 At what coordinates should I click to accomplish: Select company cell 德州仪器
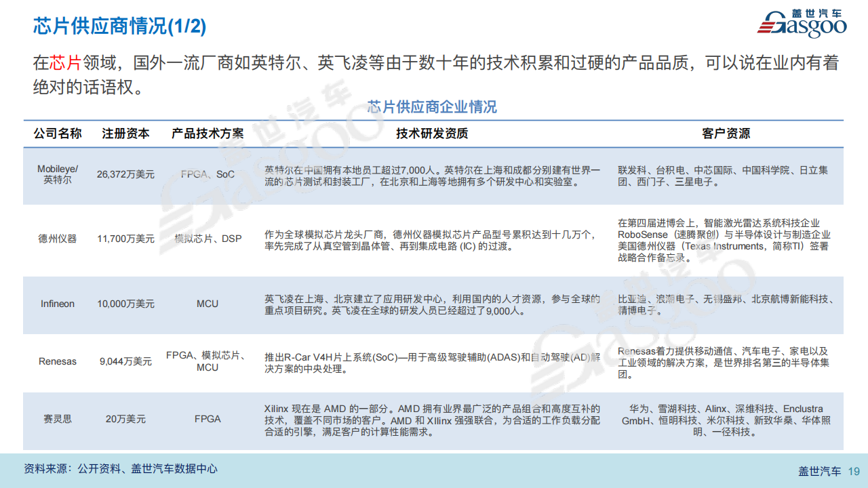click(58, 239)
